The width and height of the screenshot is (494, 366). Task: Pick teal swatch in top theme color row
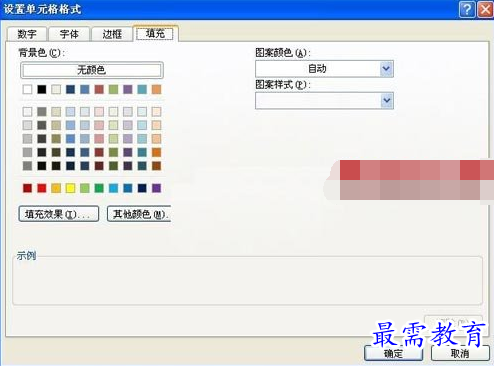click(x=142, y=89)
